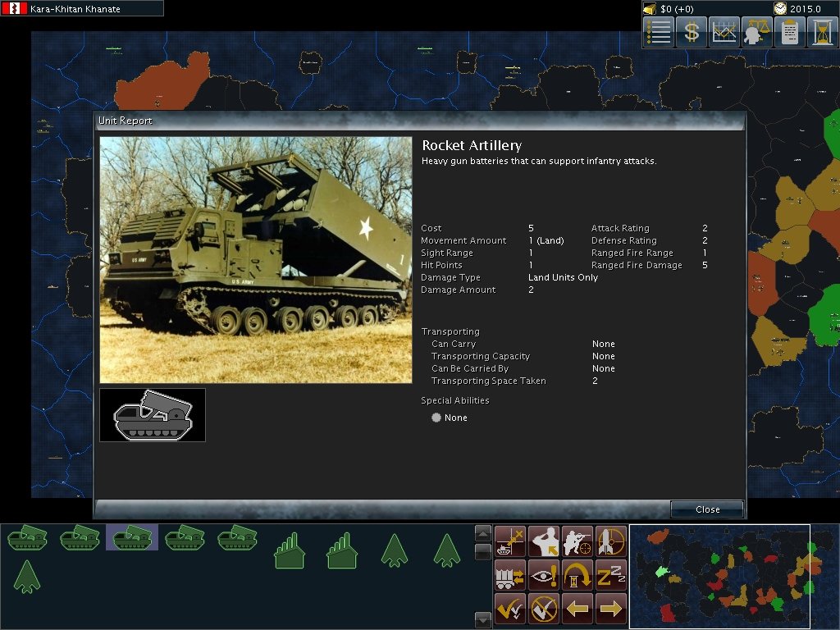Viewport: 840px width, 630px height.
Task: Click the hourglass end turn icon
Action: [822, 32]
